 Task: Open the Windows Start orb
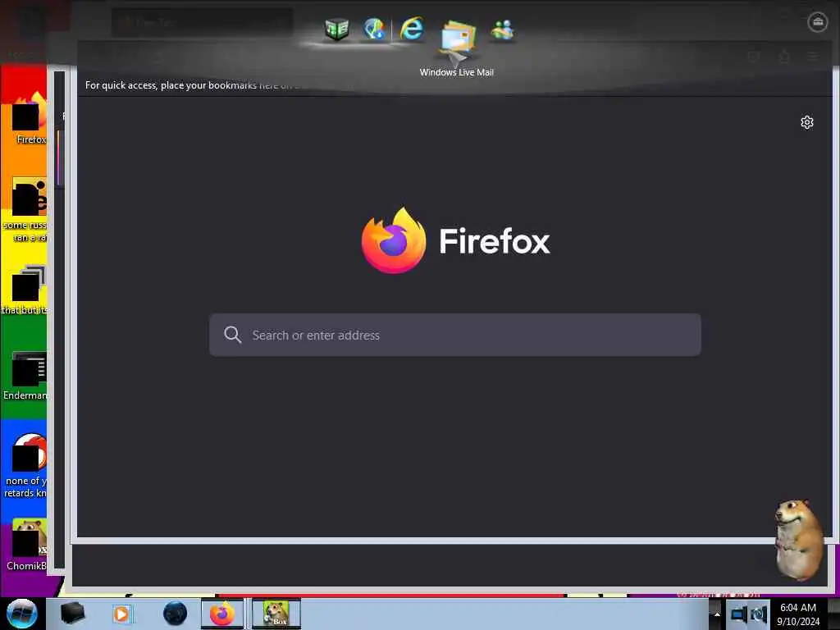click(21, 614)
